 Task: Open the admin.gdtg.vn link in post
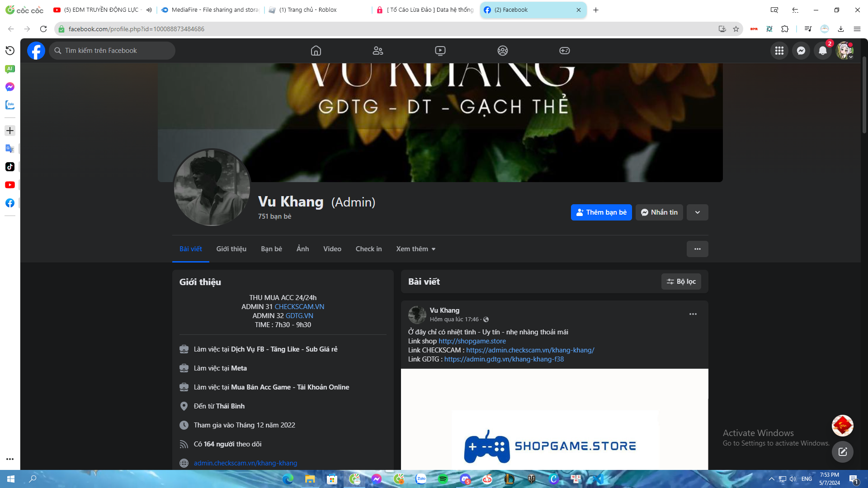[504, 359]
